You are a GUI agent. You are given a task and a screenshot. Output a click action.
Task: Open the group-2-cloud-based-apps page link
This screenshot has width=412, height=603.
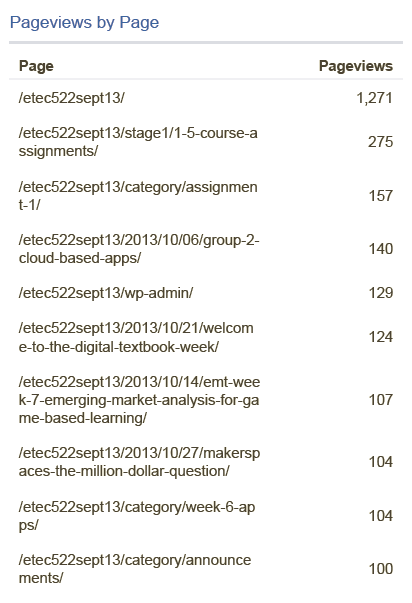(139, 249)
